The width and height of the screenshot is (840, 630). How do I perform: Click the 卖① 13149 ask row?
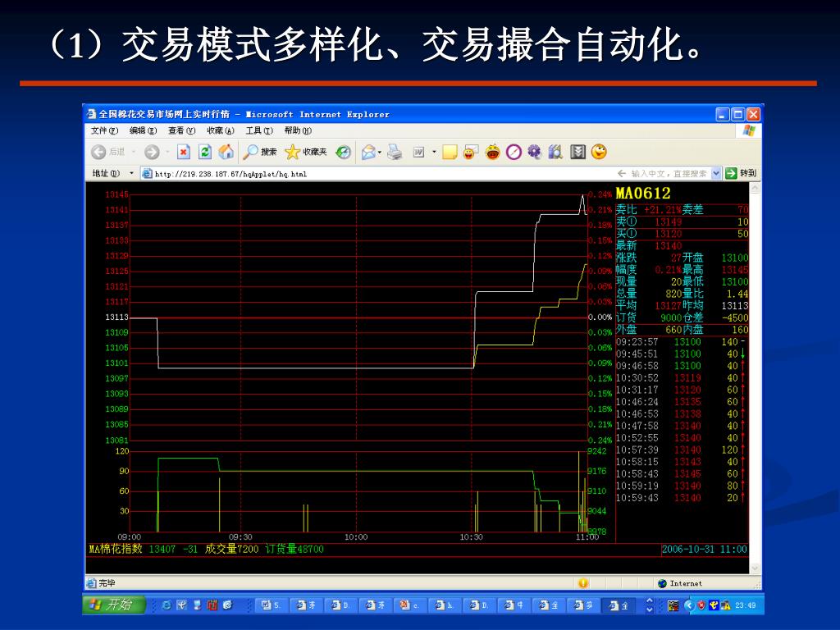tap(682, 221)
